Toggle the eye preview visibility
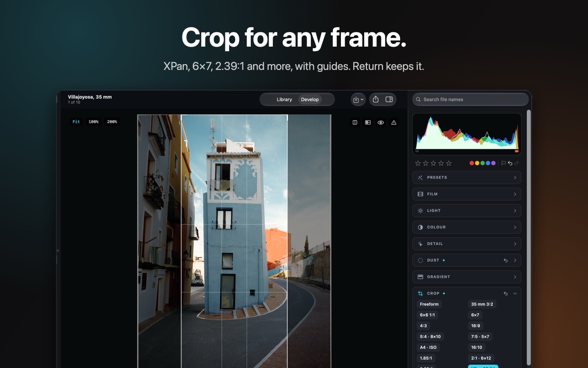Viewport: 588px width, 368px height. [x=381, y=122]
